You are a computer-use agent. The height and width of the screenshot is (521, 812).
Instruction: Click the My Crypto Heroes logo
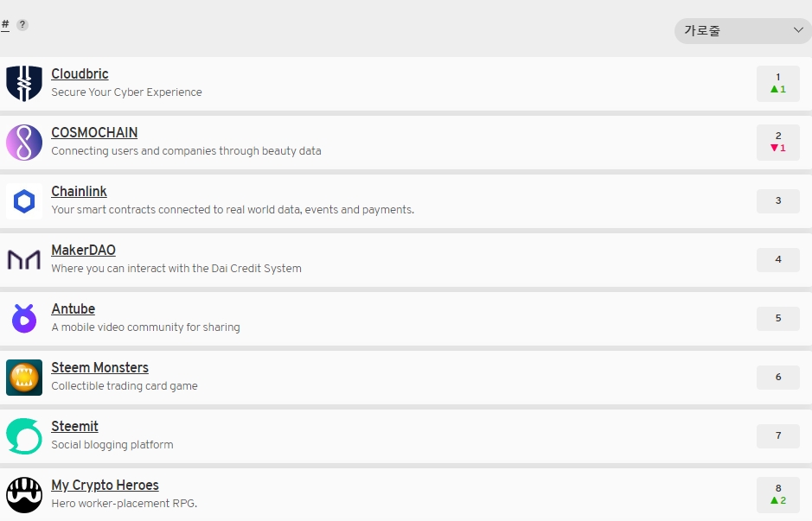[24, 494]
